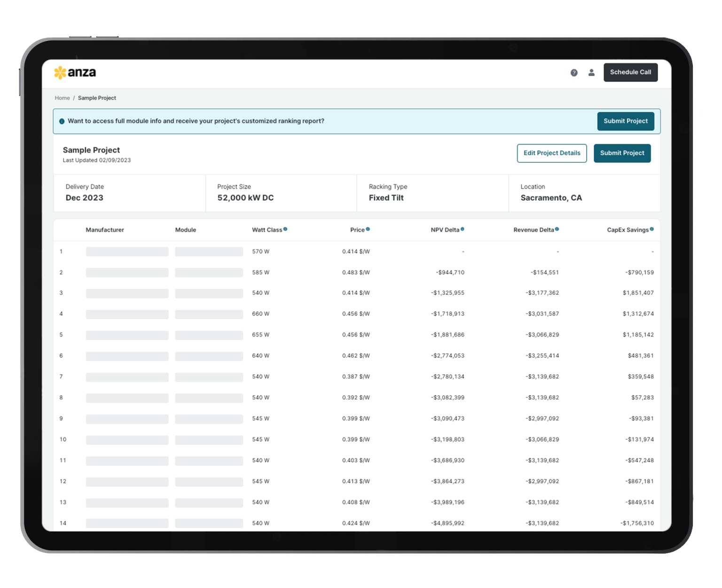Screen dimensions: 722x588
Task: Click the Module column header
Action: (x=186, y=230)
